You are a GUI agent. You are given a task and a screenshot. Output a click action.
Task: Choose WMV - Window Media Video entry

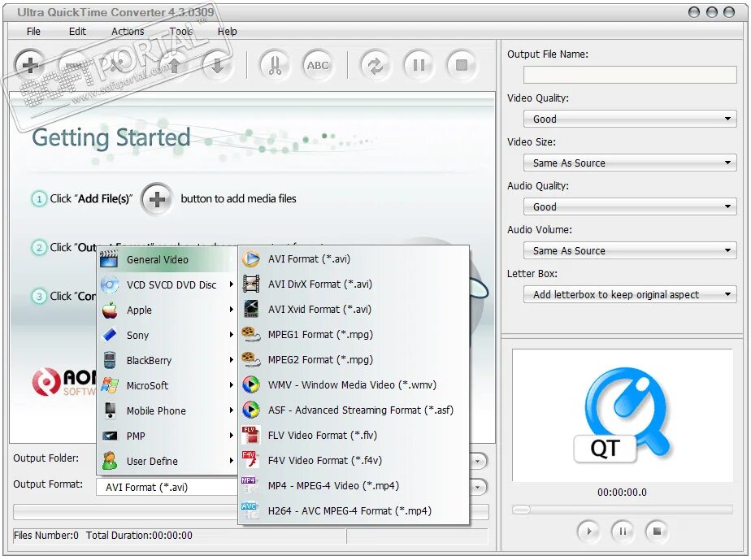[x=354, y=384]
